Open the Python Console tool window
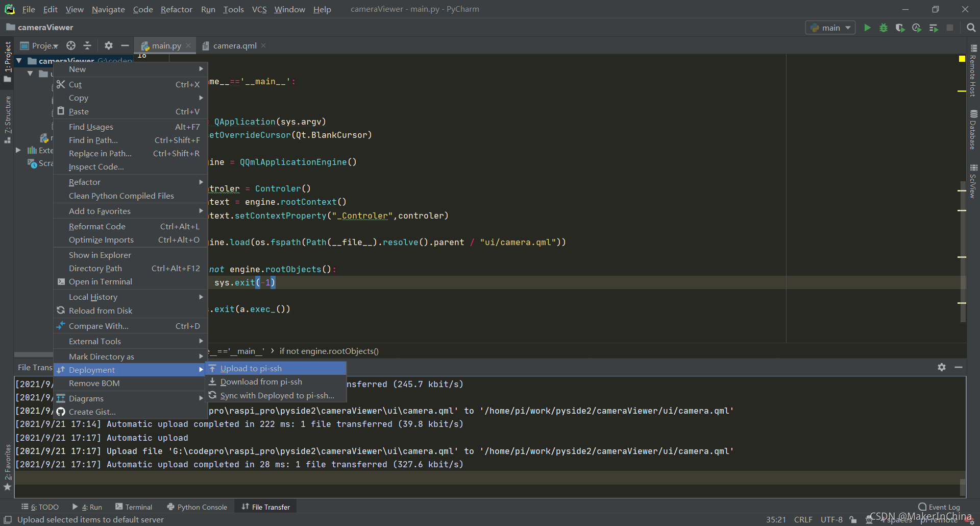The height and width of the screenshot is (526, 980). pos(197,507)
